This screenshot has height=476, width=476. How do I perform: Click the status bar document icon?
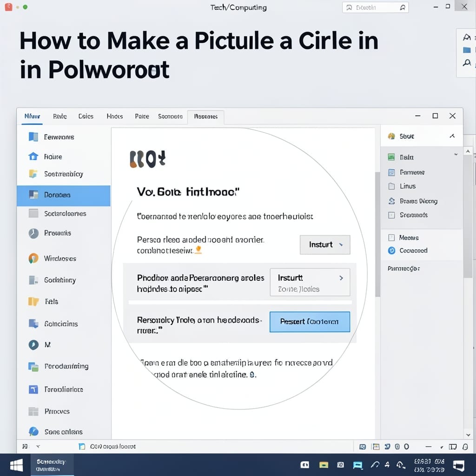(82, 446)
